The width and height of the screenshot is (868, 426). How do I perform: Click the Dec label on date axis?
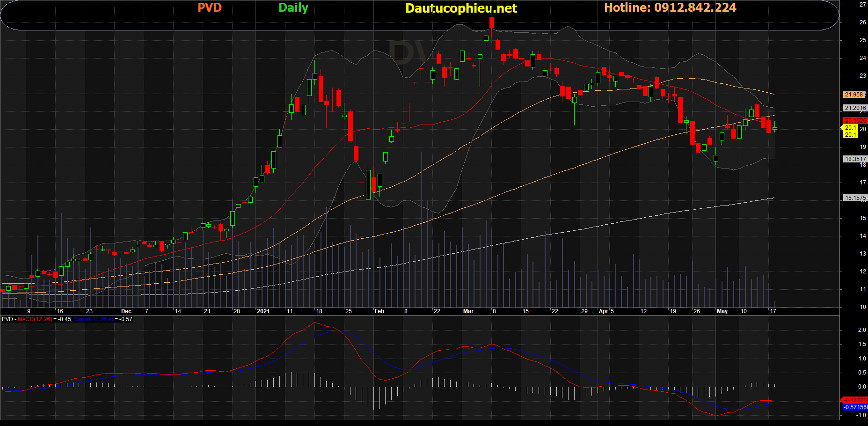(126, 311)
